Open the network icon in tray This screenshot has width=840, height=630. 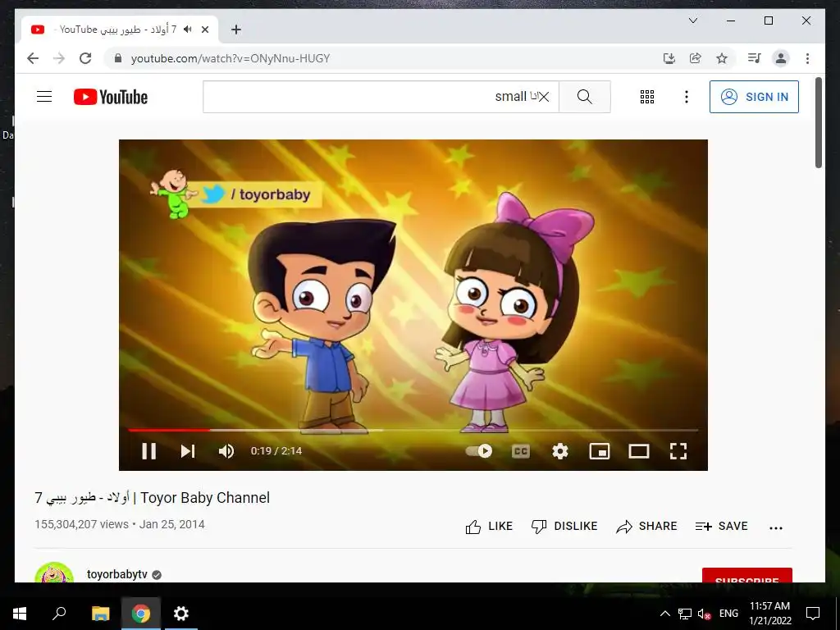685,614
